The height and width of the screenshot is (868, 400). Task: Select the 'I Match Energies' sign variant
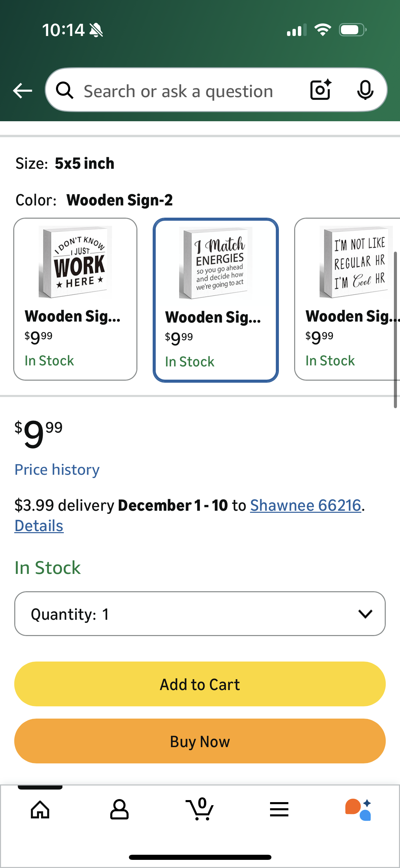tap(215, 299)
